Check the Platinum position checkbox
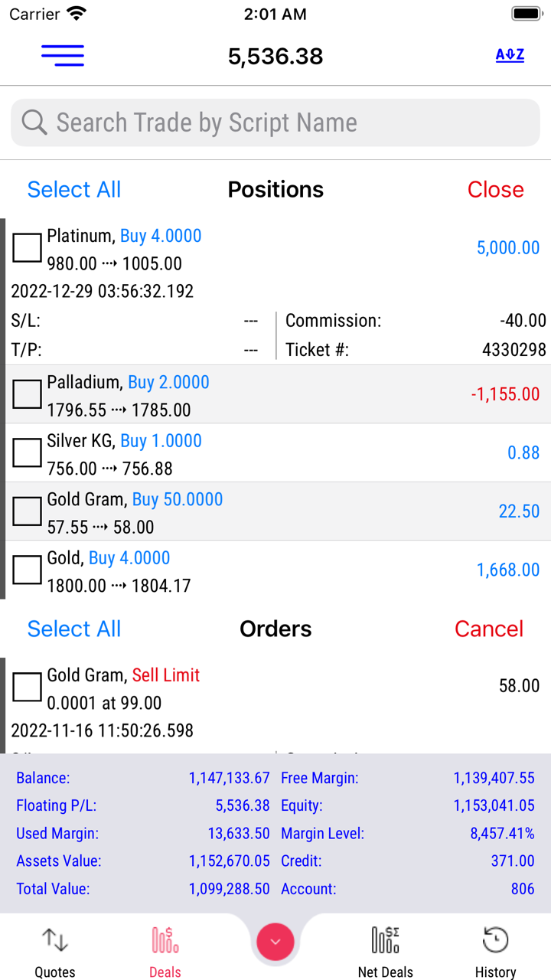 pos(27,248)
